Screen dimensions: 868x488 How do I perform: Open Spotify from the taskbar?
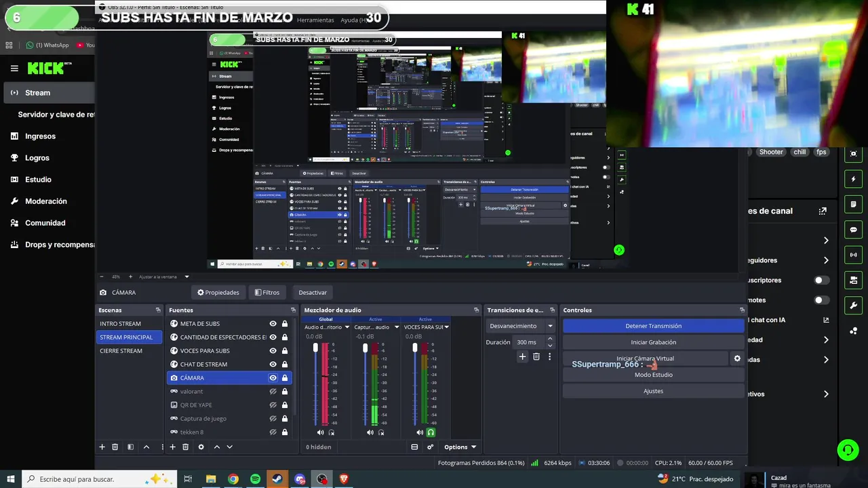pyautogui.click(x=255, y=479)
